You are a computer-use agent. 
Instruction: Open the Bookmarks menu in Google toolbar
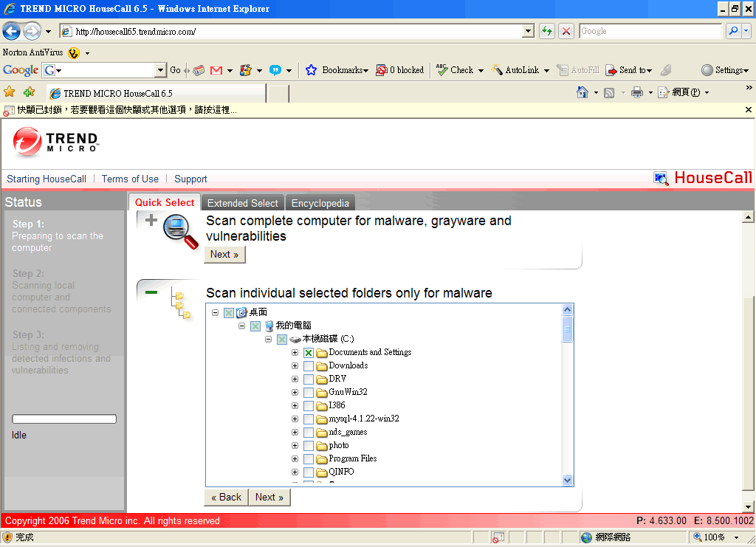[x=346, y=70]
